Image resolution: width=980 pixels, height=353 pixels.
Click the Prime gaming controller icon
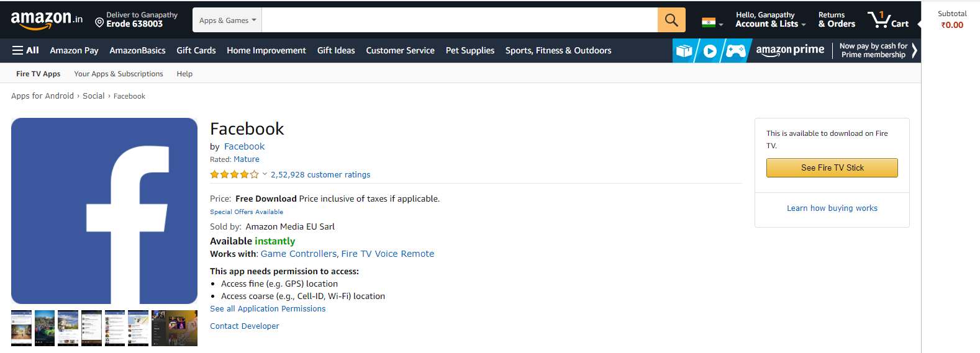point(736,51)
